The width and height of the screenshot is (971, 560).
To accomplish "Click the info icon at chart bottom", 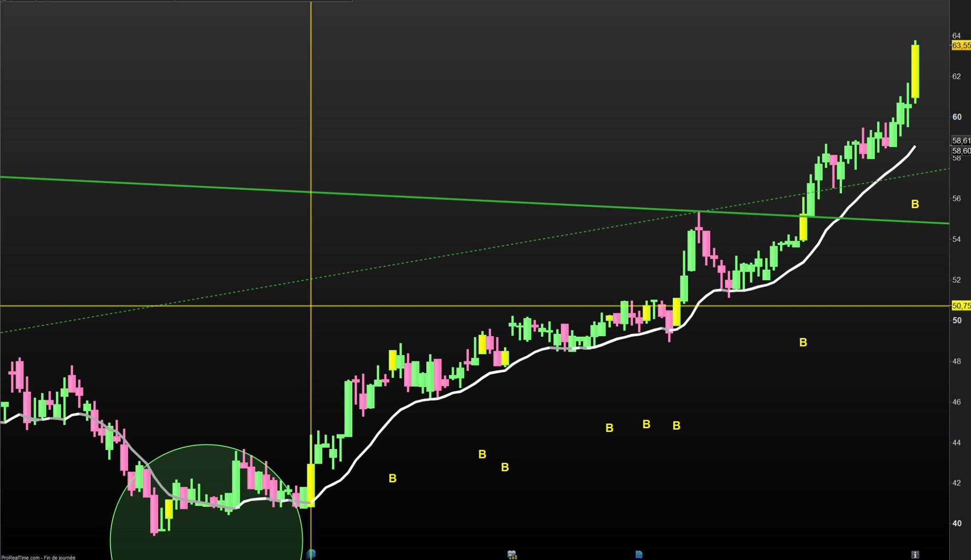I will pos(915,554).
